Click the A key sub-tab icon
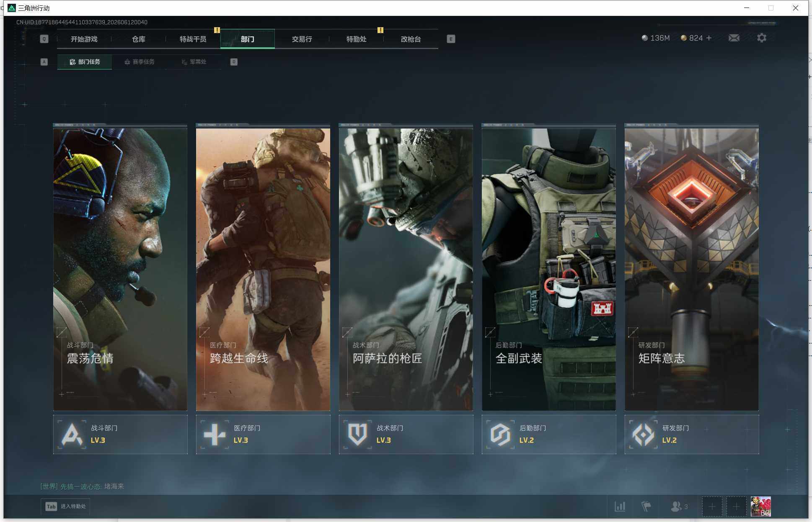 (x=44, y=62)
